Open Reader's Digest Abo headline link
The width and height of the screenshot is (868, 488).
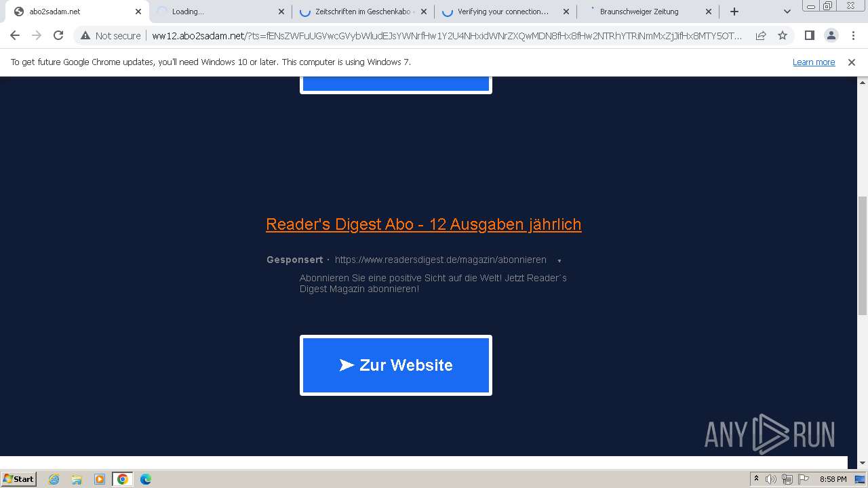(x=424, y=224)
